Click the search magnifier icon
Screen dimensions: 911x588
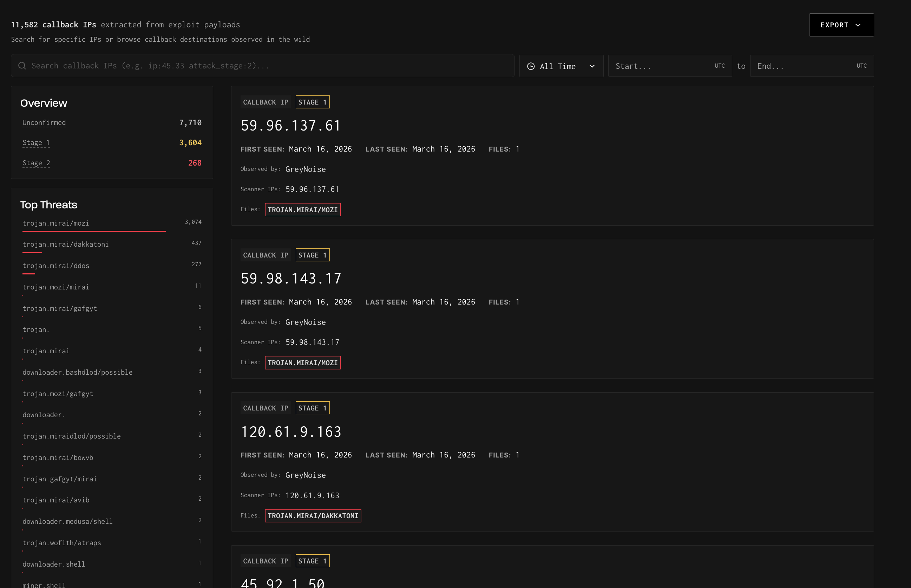point(22,66)
